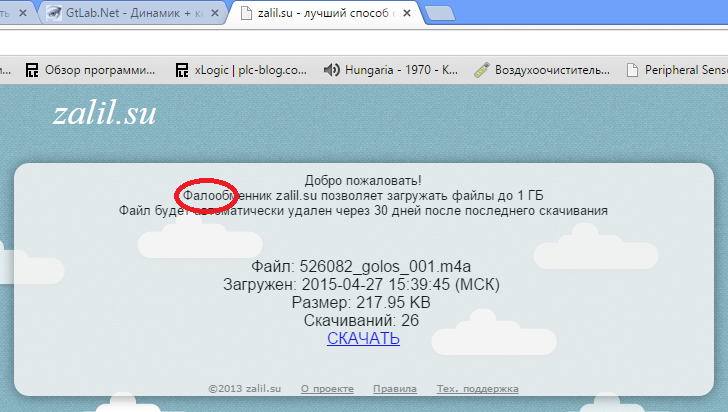
Task: Click the red-circled word Фалообменник
Action: (x=207, y=194)
